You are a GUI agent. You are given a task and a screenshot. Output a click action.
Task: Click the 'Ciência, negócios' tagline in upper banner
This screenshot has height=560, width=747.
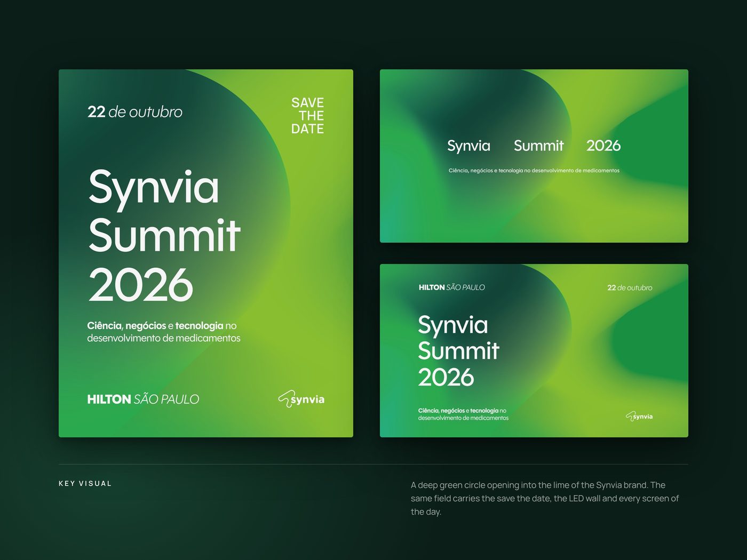click(534, 171)
